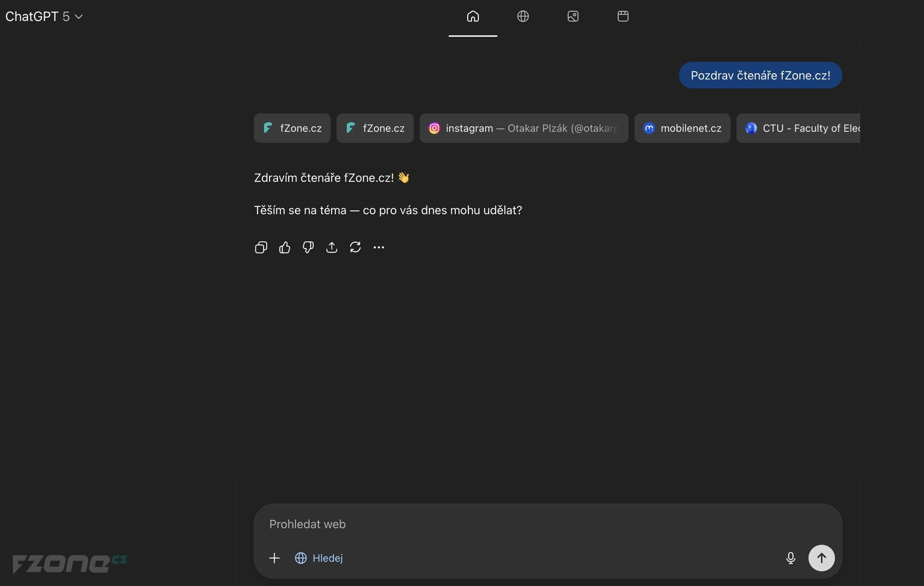Switch to the home tab
Viewport: 924px width, 586px height.
473,16
